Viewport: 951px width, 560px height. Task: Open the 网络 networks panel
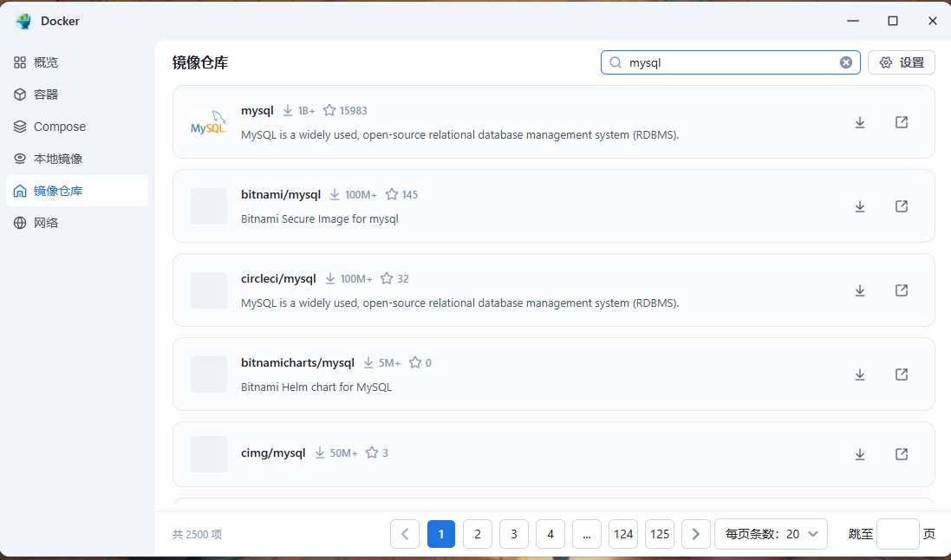[52, 222]
